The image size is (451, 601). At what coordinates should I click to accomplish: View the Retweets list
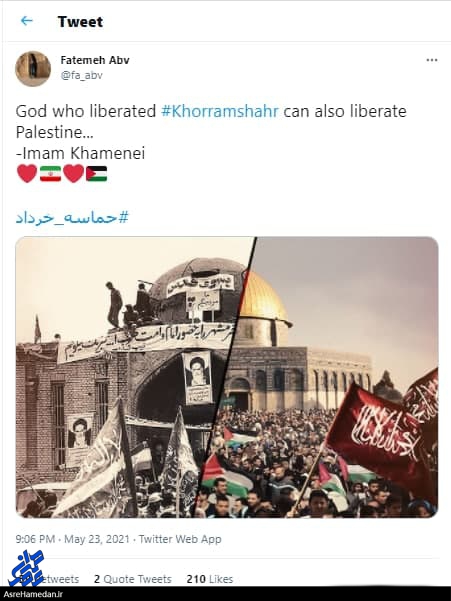(57, 579)
